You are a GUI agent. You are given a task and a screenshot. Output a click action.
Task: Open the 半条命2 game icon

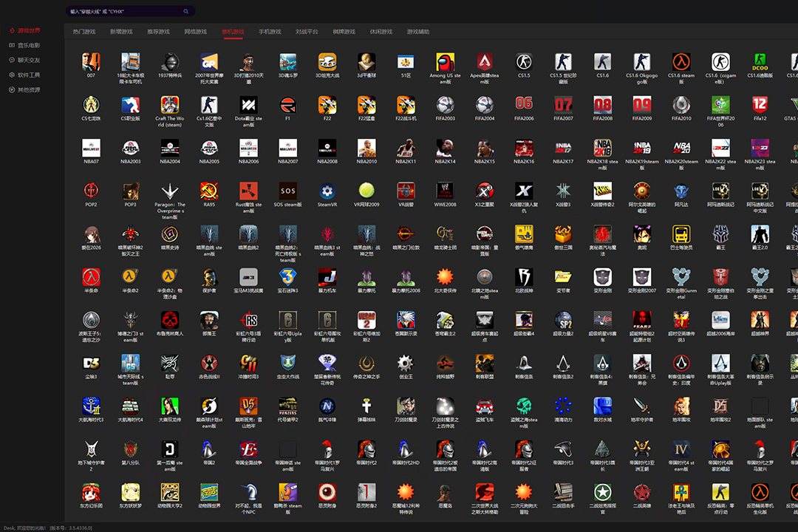tap(131, 278)
